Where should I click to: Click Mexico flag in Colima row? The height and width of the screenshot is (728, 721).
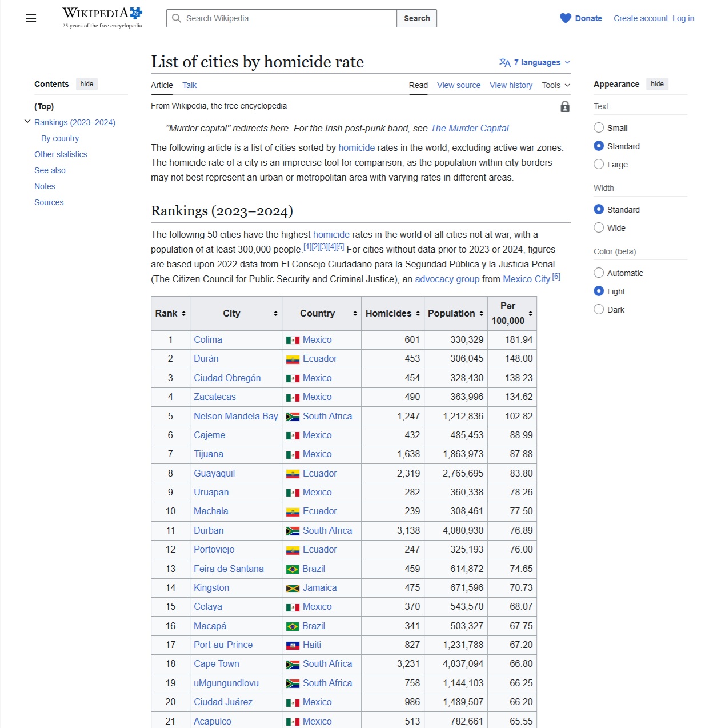click(x=293, y=340)
